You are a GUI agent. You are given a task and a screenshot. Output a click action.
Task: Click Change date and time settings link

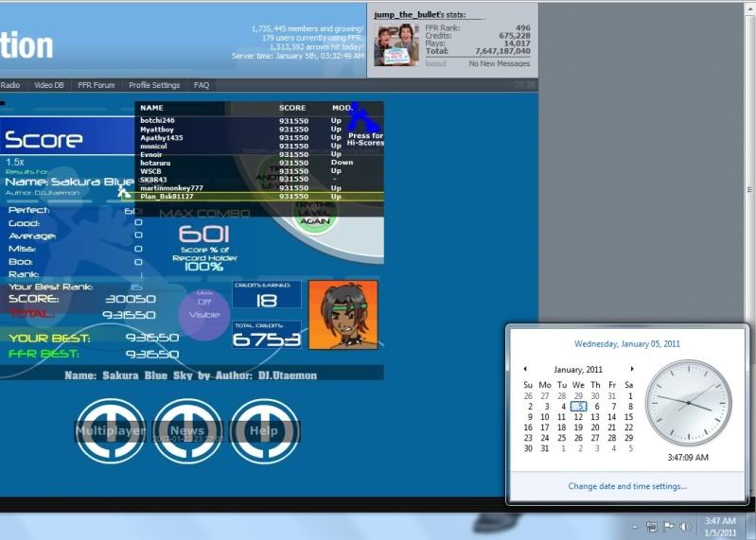[x=627, y=486]
